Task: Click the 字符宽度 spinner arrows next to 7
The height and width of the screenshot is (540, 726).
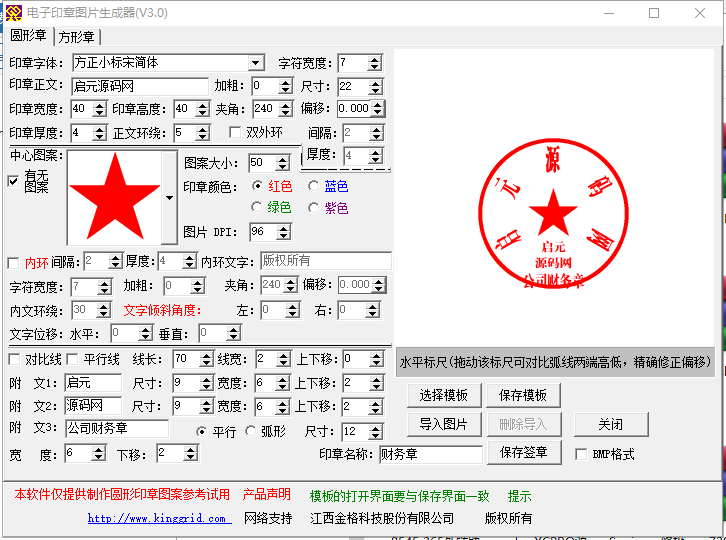Action: tap(375, 63)
